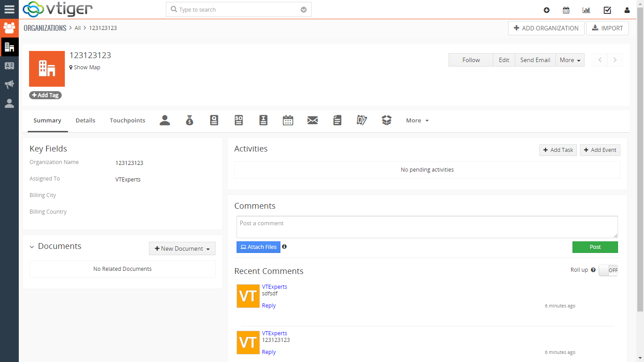Viewport: 644px width, 362px height.
Task: Click the Quick Create plus icon
Action: point(547,10)
